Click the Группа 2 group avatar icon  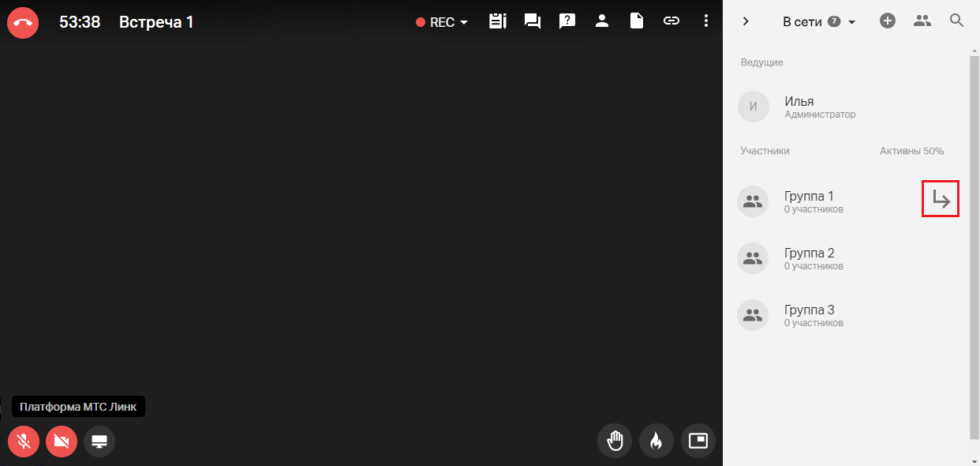(x=753, y=258)
